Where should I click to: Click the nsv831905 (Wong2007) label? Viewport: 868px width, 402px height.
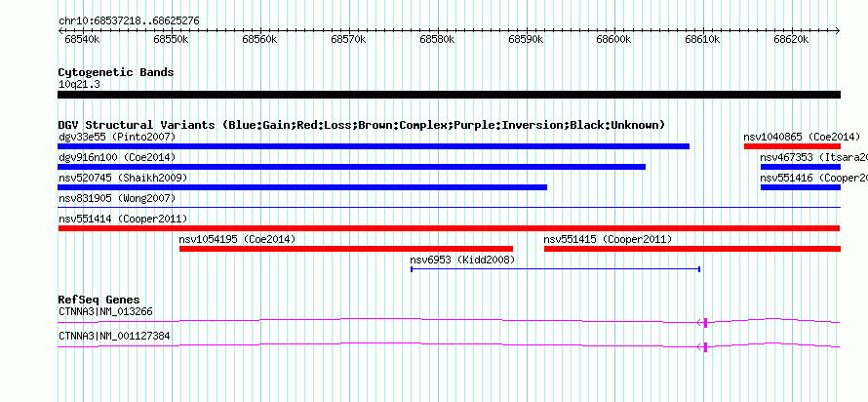click(x=117, y=198)
